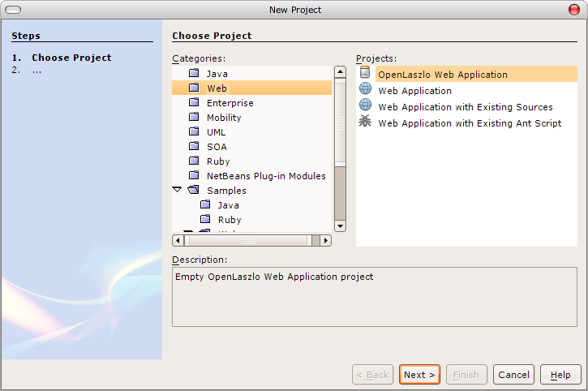The image size is (588, 391).
Task: Collapse the Samples tree node
Action: coord(177,190)
